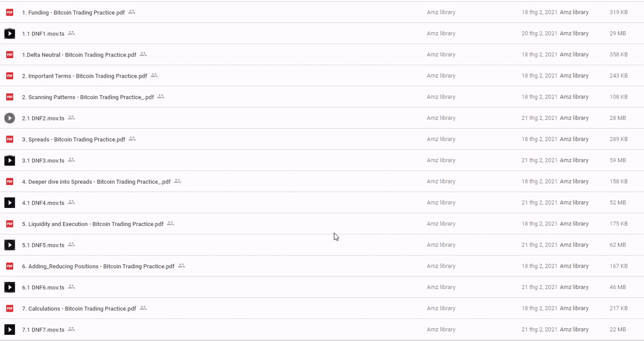Select the 7.1 DNF7.mov.ts file name

(x=43, y=330)
